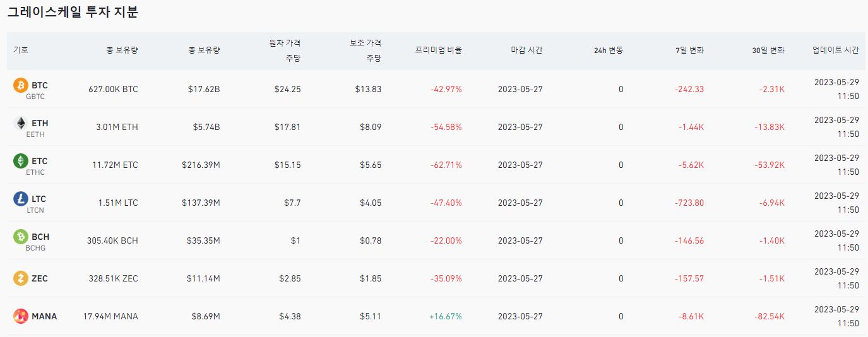The height and width of the screenshot is (337, 868).
Task: Click the Decentraland MANA coin icon
Action: (x=21, y=316)
